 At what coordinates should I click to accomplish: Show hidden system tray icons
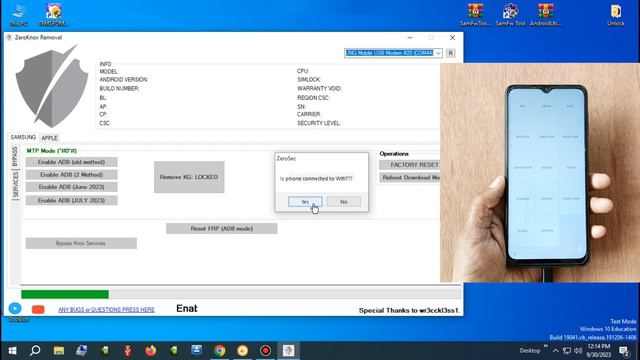(556, 351)
